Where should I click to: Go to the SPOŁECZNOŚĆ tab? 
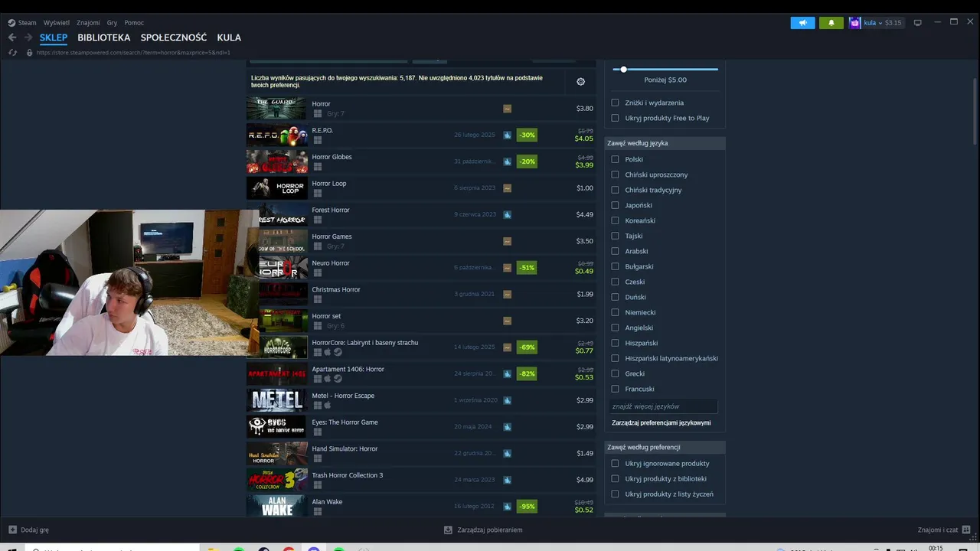(x=174, y=37)
